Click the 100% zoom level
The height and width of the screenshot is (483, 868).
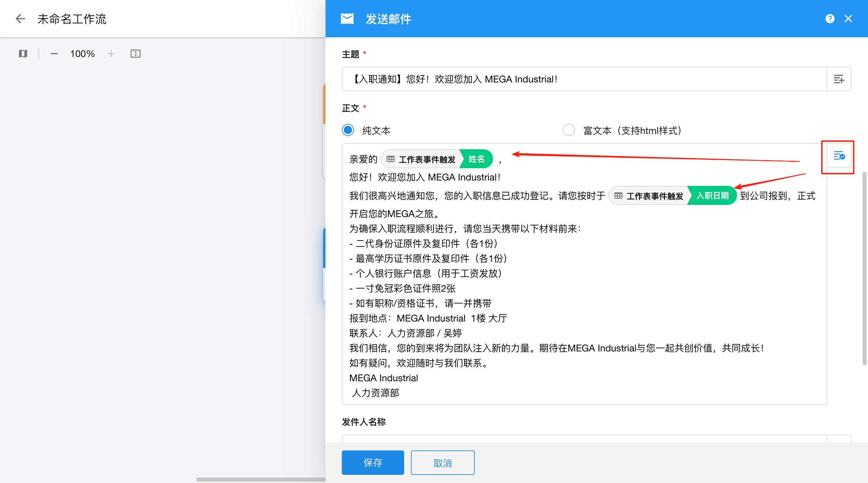[x=82, y=54]
